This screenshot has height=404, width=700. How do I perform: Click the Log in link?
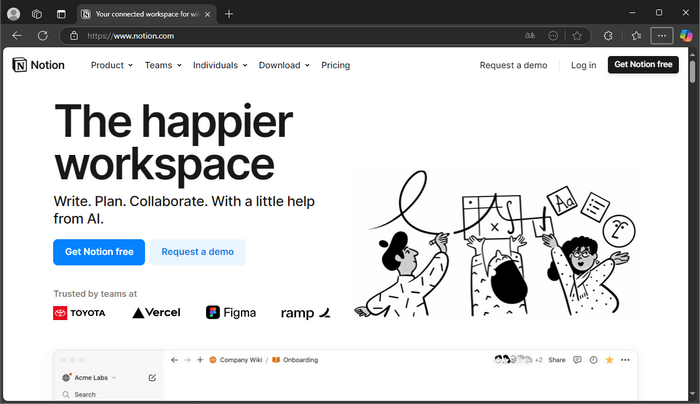[x=583, y=65]
